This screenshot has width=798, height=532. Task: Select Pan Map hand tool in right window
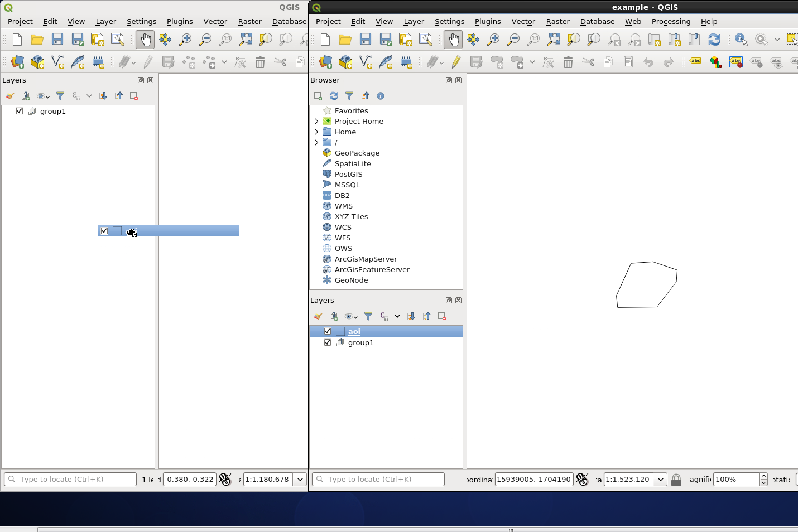453,40
